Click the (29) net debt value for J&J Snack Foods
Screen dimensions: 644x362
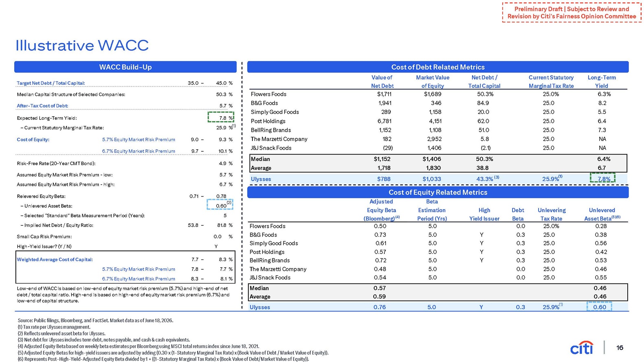coord(388,148)
